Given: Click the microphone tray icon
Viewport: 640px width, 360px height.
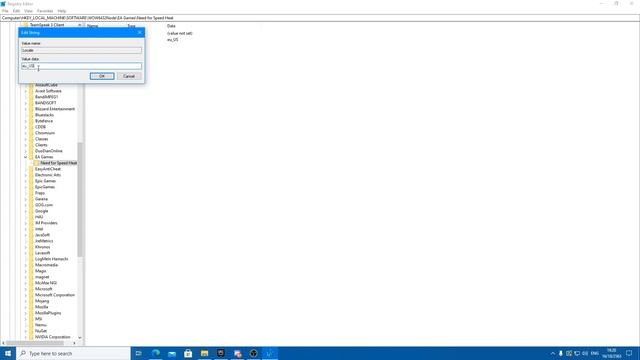Looking at the screenshot, I should tap(561, 353).
